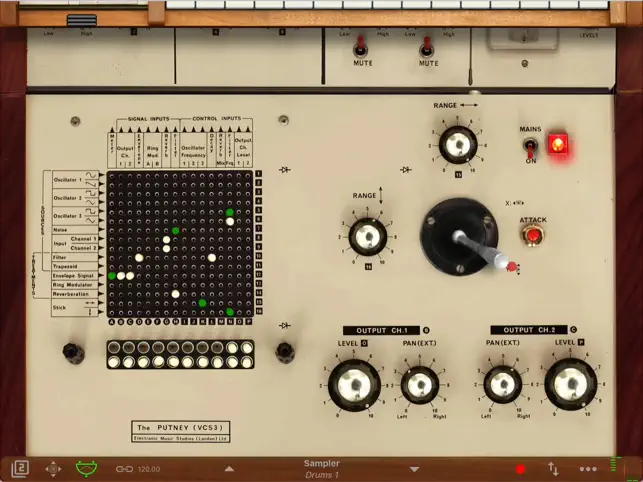Remove the green Noise pin at column H

click(175, 231)
